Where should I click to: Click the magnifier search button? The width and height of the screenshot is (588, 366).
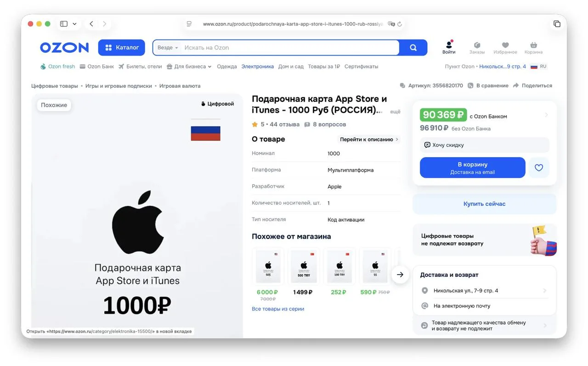pos(413,48)
